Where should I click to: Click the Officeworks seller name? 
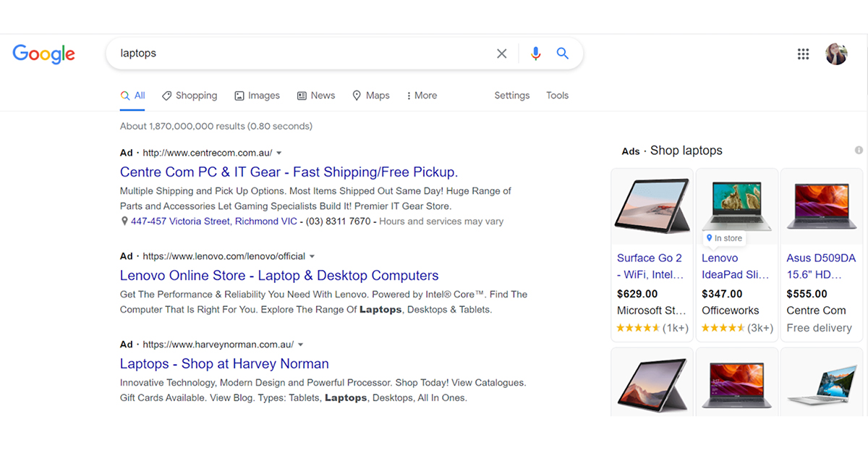click(731, 311)
